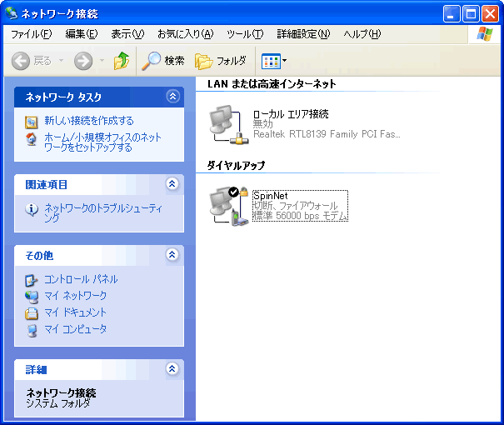Click the その他 panel title

tap(39, 256)
